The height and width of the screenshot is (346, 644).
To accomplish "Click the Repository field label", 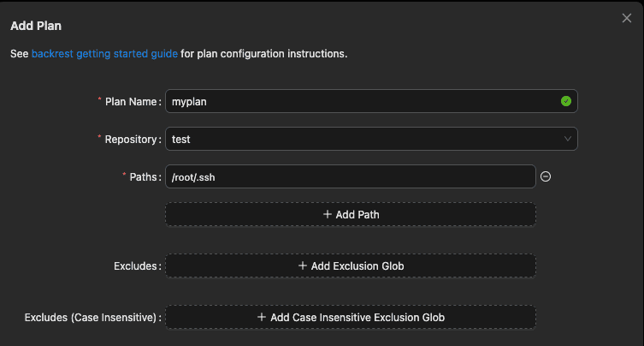I will pyautogui.click(x=131, y=139).
